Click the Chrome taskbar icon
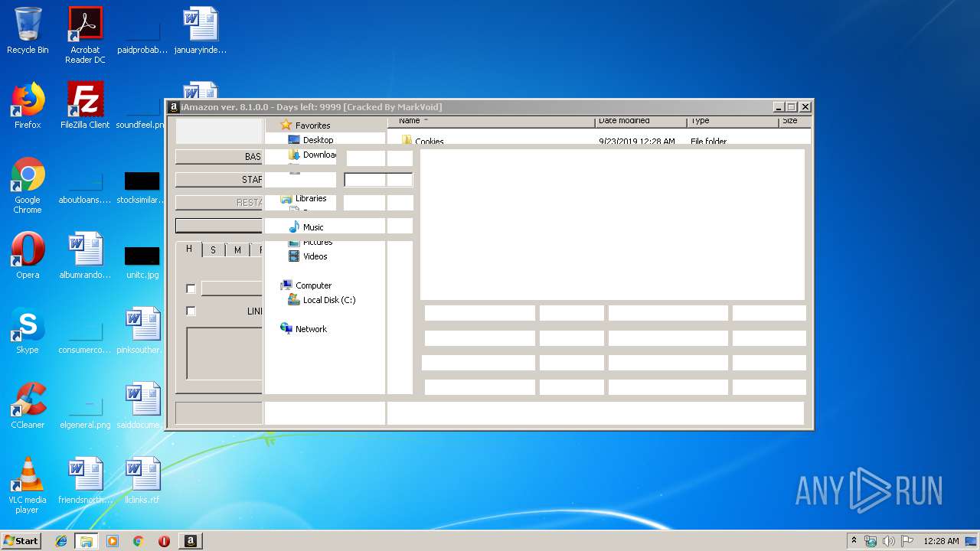Screen dimensions: 980x551 click(139, 541)
